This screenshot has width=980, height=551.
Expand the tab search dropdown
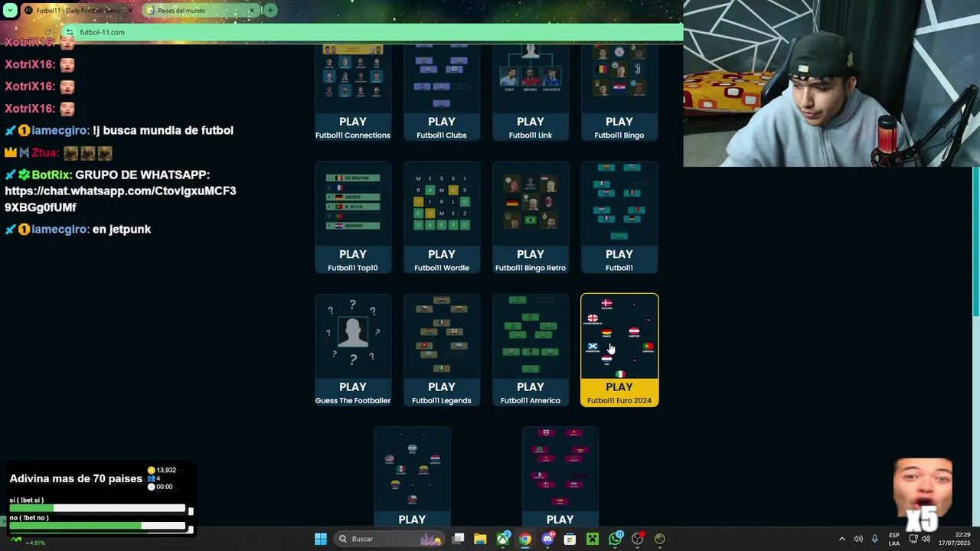click(10, 11)
